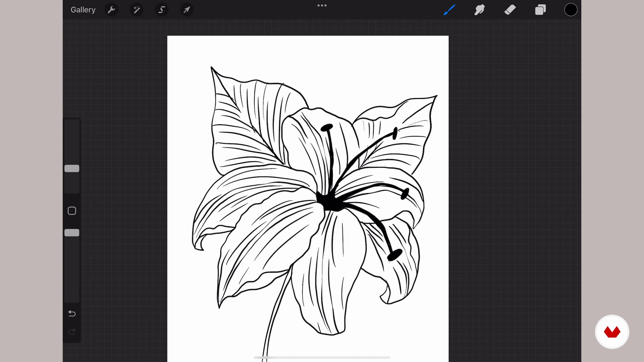This screenshot has width=644, height=362.
Task: Click the brush size slider handle
Action: (x=72, y=168)
